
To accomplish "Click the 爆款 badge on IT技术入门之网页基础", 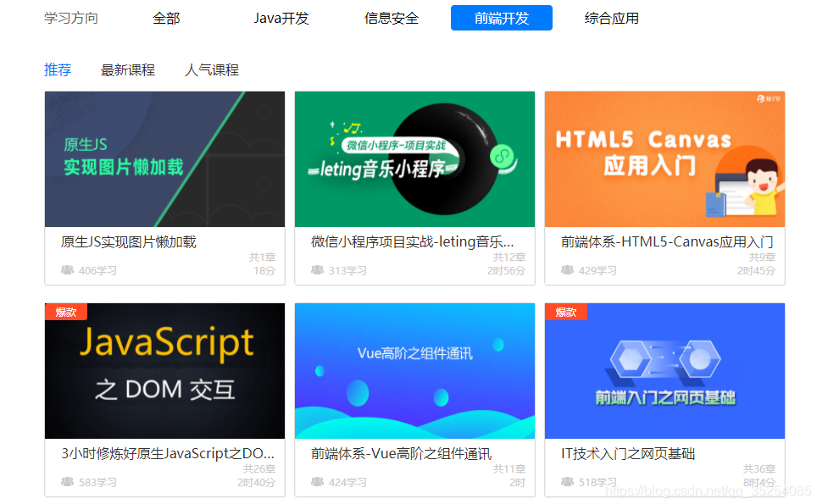I will click(566, 312).
